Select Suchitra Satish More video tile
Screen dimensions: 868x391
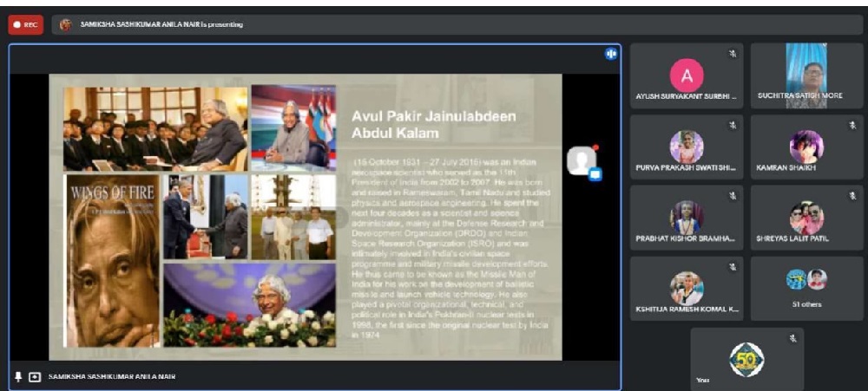pyautogui.click(x=806, y=76)
